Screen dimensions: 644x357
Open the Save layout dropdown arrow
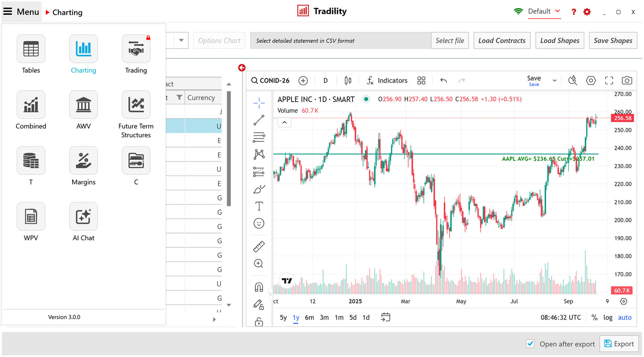554,81
